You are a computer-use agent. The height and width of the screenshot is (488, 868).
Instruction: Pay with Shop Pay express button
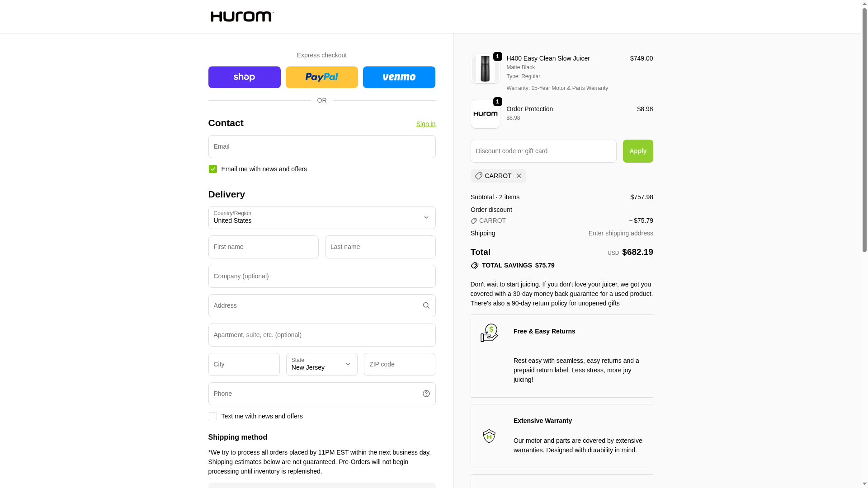click(x=244, y=77)
